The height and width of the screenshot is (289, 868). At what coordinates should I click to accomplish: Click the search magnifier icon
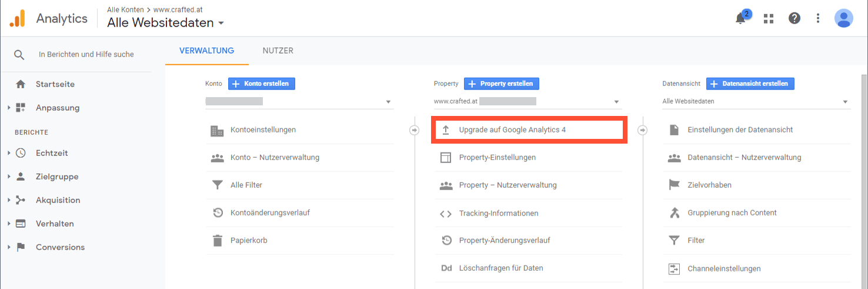(x=19, y=54)
